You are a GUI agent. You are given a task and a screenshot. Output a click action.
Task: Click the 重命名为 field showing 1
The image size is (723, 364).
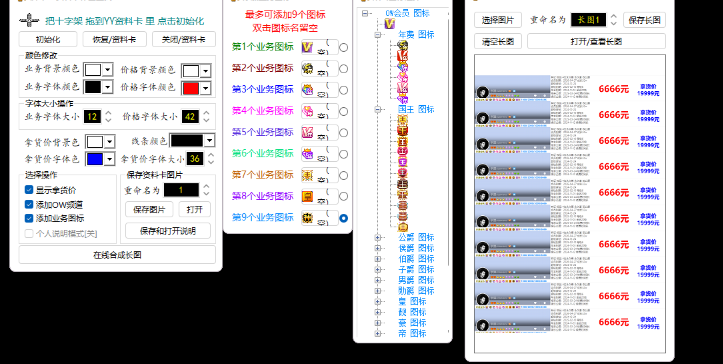[x=181, y=190]
